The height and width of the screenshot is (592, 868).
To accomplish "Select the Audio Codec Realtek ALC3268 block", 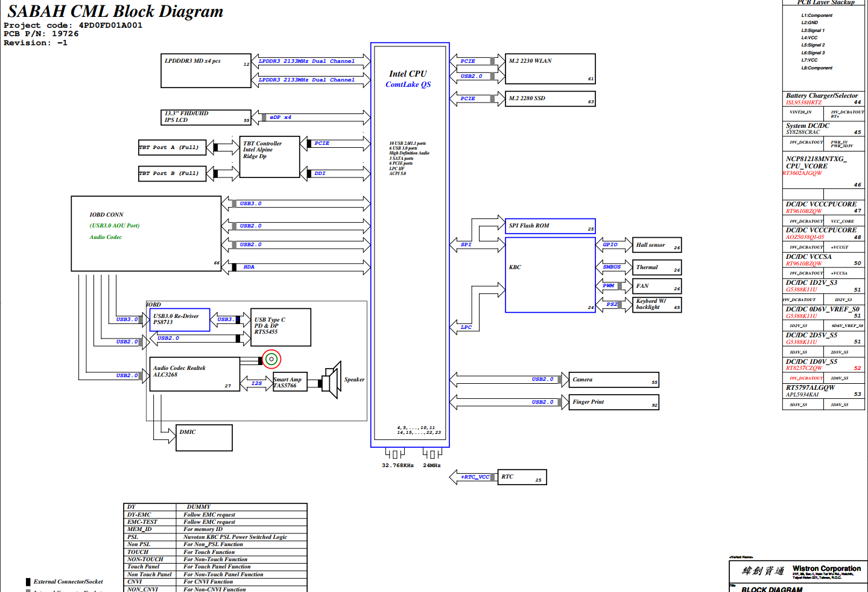I will point(195,374).
